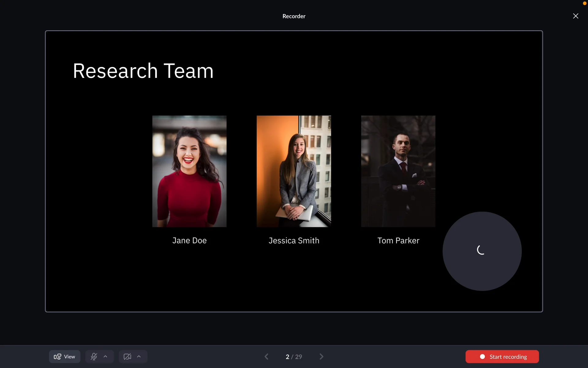Unmute the microphone
Image resolution: width=588 pixels, height=368 pixels.
[94, 357]
